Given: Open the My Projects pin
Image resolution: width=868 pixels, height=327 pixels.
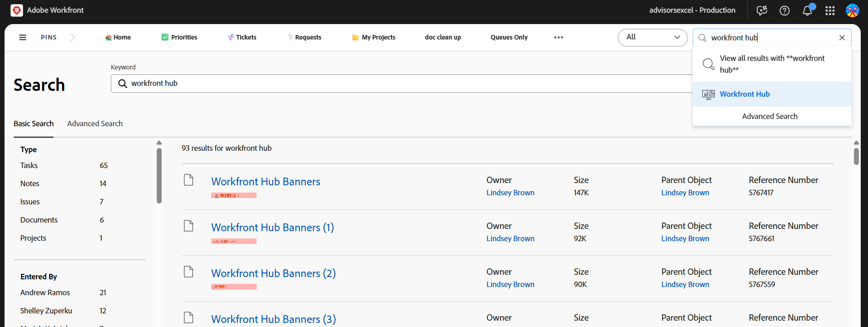Looking at the screenshot, I should click(373, 37).
